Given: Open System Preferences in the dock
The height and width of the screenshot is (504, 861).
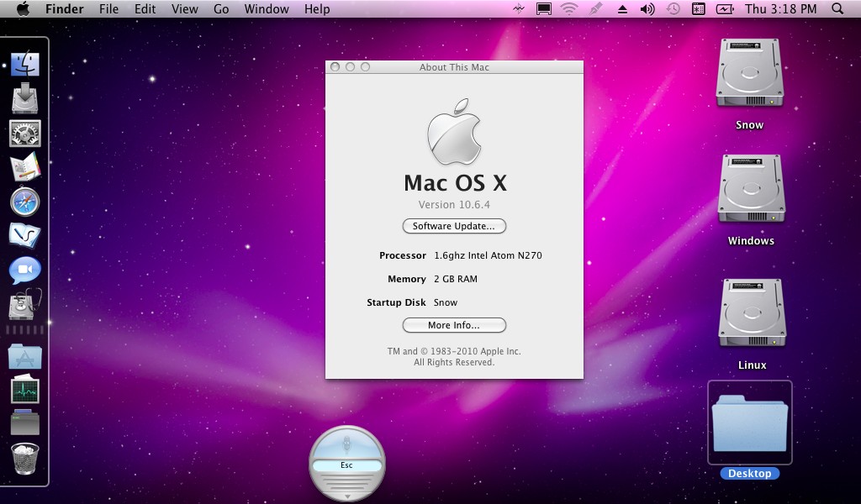Looking at the screenshot, I should (25, 134).
